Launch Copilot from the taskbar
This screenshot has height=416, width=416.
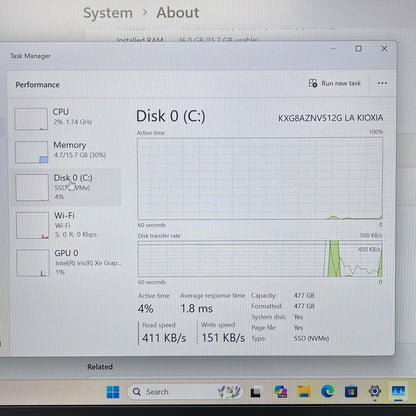(280, 391)
